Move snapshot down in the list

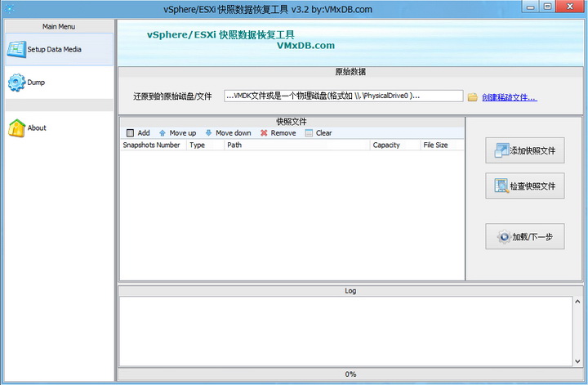tap(229, 133)
